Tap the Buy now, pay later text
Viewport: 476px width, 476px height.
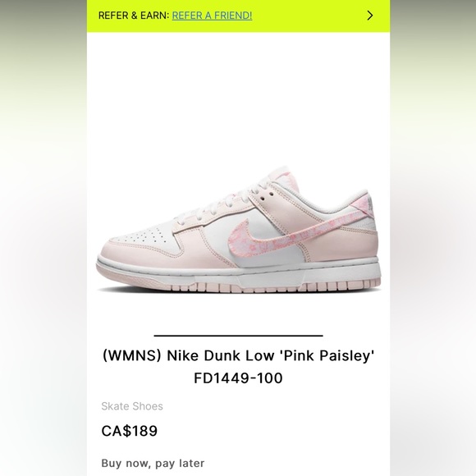click(153, 463)
